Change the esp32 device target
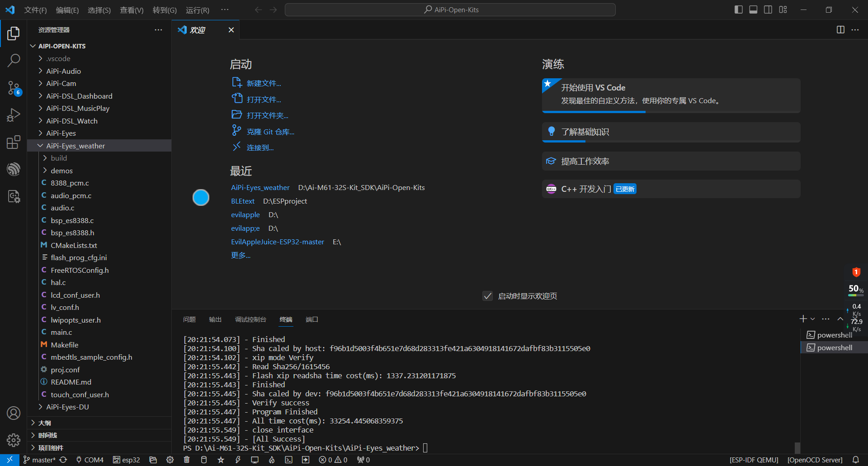The width and height of the screenshot is (868, 466). 127,460
